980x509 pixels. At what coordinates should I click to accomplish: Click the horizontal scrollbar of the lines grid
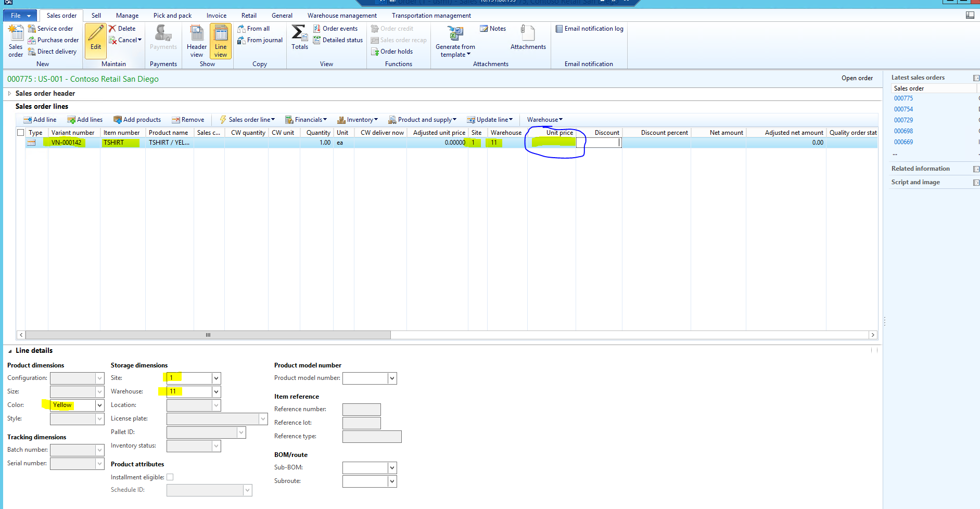coord(208,335)
